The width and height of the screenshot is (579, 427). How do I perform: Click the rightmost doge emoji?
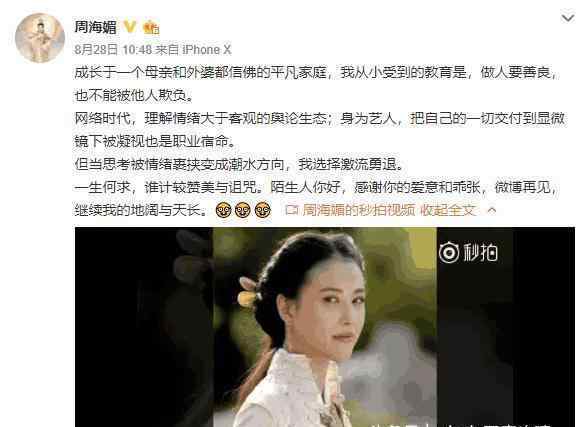[x=263, y=210]
